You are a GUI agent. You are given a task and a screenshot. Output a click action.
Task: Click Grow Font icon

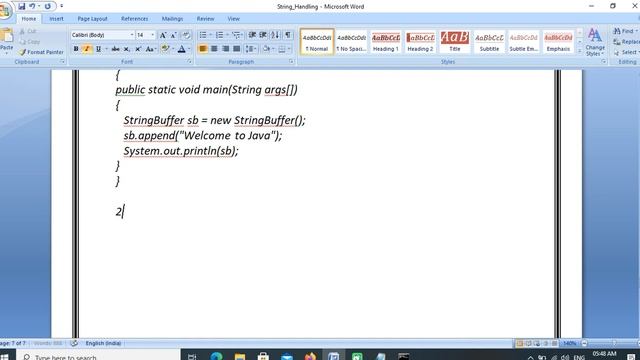[162, 36]
